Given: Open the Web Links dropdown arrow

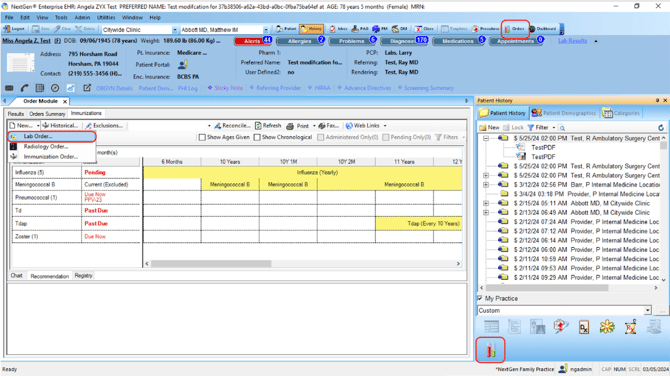Looking at the screenshot, I should point(385,126).
